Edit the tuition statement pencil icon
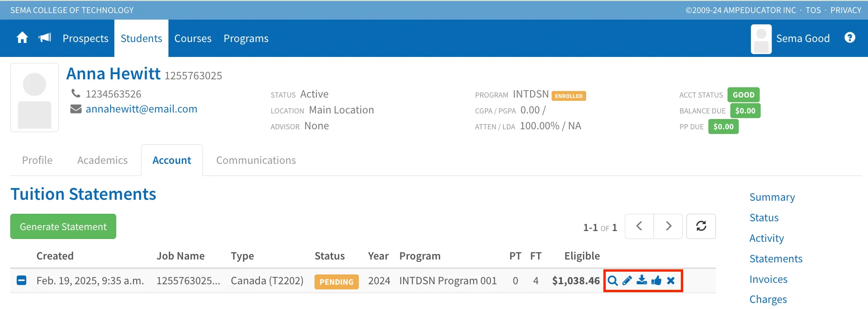The width and height of the screenshot is (868, 309). [627, 281]
